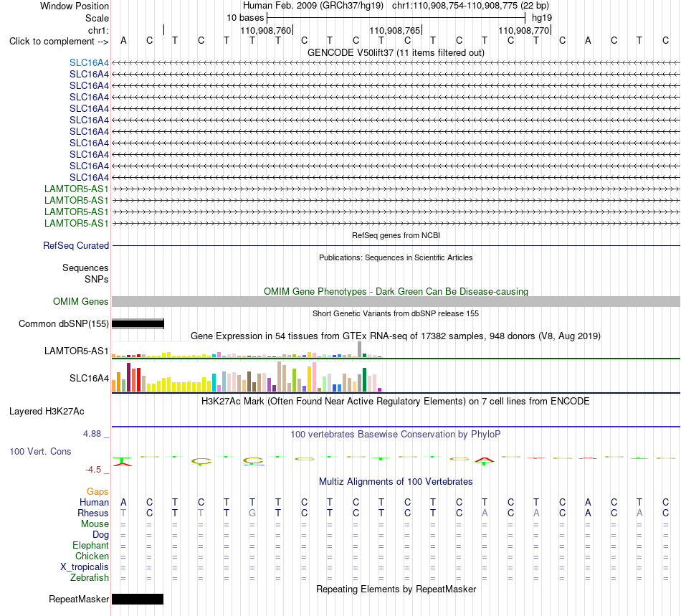Viewport: 681px width, 616px height.
Task: Click the 'RepeatMasker' track label
Action: [79, 599]
